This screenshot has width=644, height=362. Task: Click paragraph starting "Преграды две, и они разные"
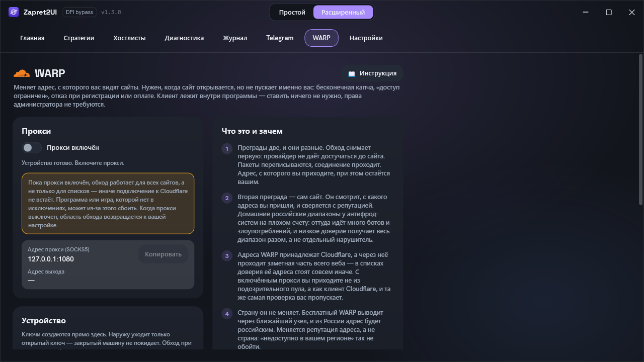pyautogui.click(x=313, y=164)
